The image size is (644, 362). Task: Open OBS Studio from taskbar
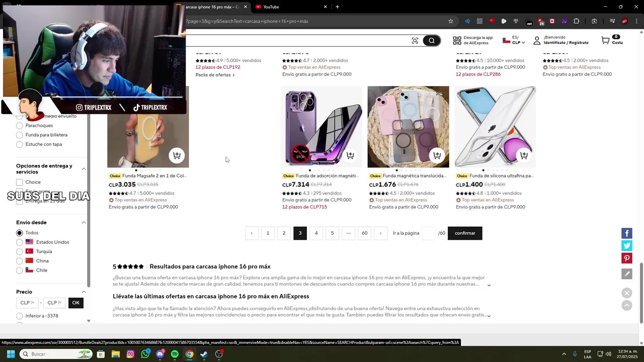219,354
